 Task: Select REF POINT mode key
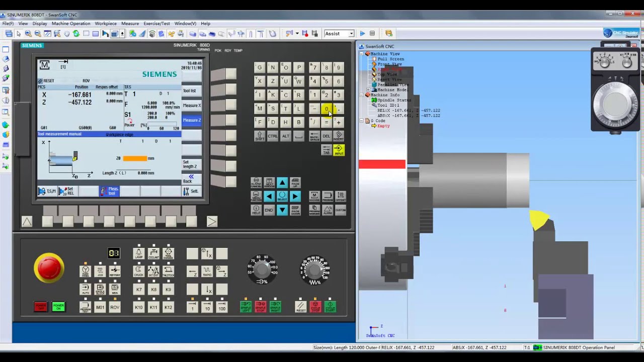115,271
